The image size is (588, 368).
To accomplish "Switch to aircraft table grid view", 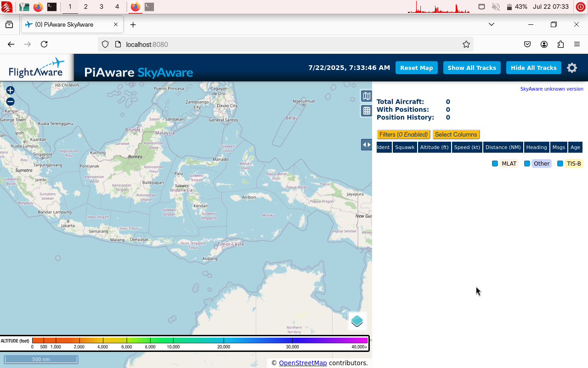I will [x=366, y=111].
